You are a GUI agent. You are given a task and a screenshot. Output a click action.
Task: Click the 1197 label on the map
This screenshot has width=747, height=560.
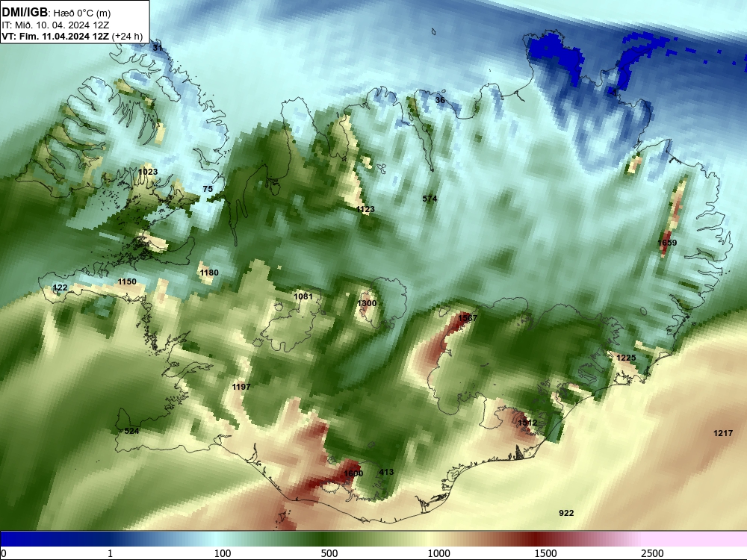[x=241, y=387]
